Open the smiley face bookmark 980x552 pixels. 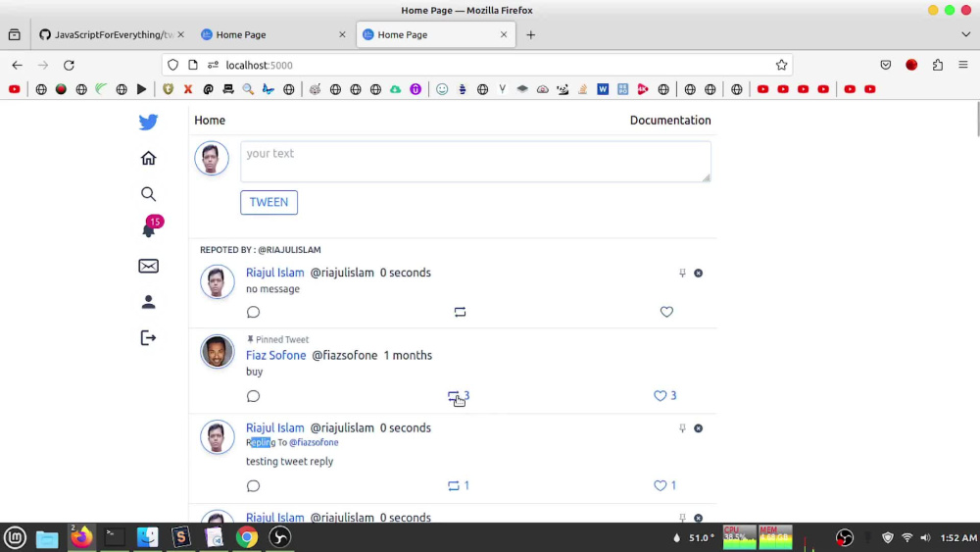[442, 89]
